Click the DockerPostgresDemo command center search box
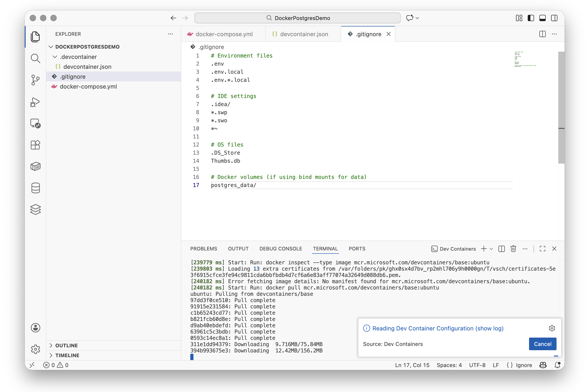 point(297,18)
